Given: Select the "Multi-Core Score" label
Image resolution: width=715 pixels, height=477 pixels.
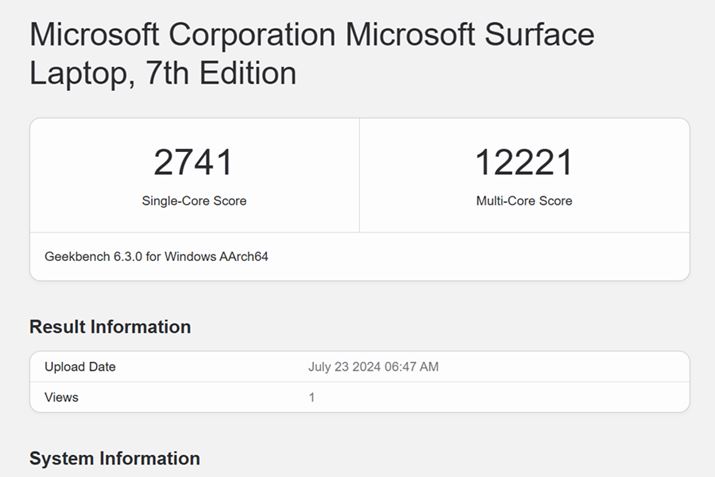Looking at the screenshot, I should pyautogui.click(x=524, y=201).
